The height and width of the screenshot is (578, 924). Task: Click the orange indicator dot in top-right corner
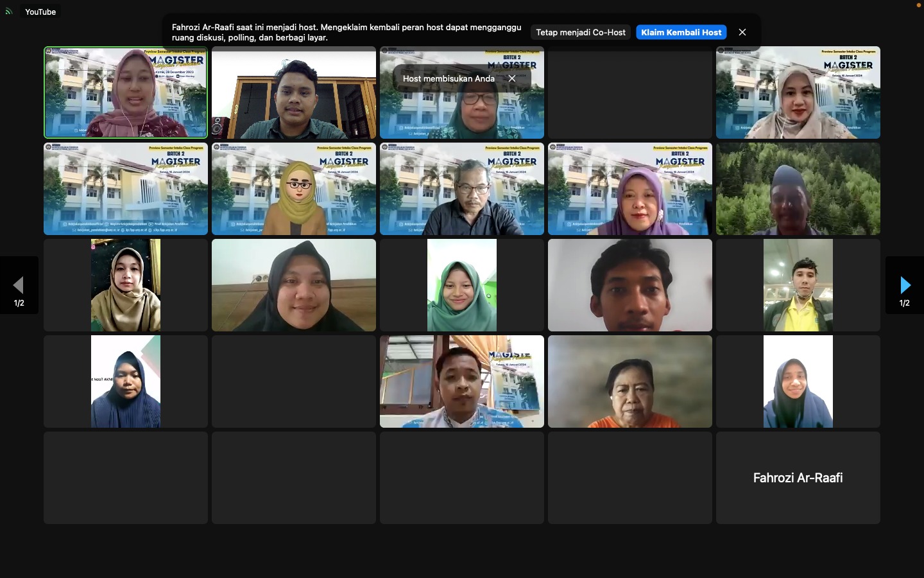tap(918, 4)
